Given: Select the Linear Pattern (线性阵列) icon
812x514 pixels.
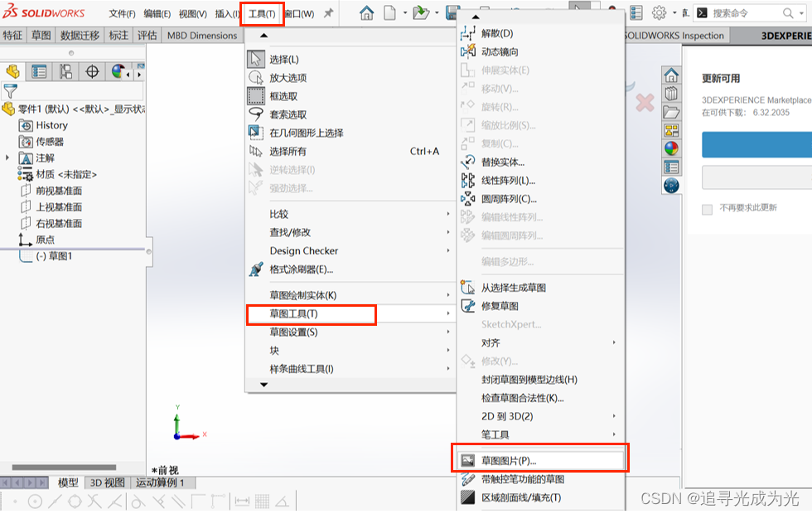Looking at the screenshot, I should pos(468,181).
